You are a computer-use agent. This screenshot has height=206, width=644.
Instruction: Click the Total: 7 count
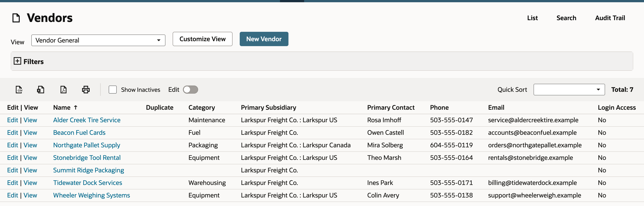point(622,90)
